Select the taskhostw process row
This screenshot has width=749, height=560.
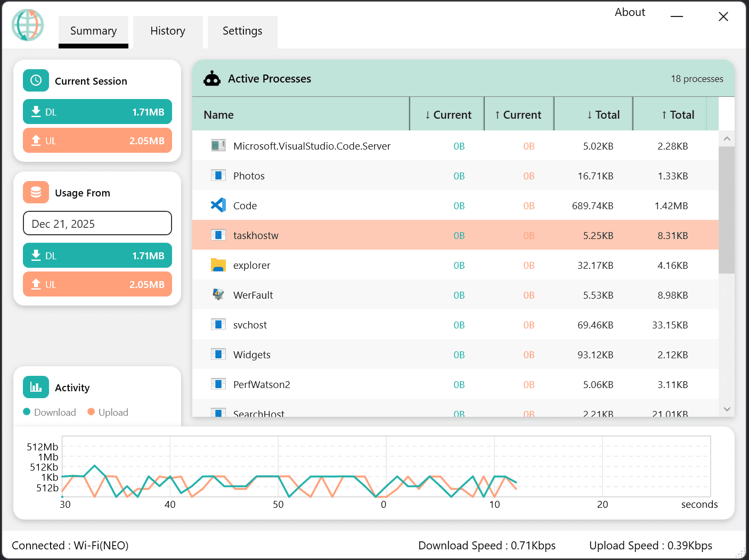(x=373, y=235)
